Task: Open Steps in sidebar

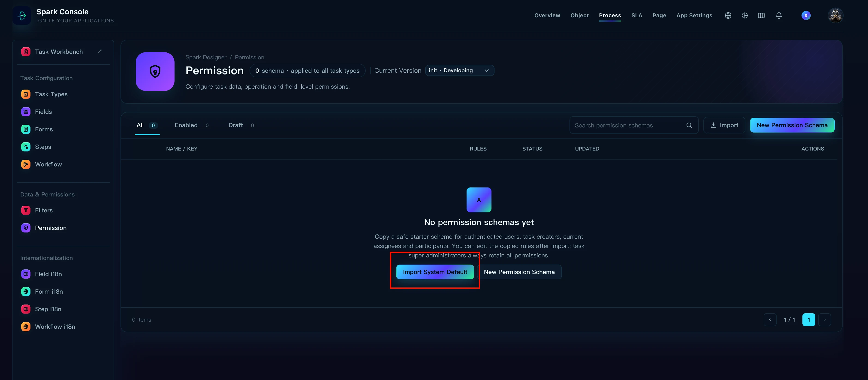Action: coord(63,147)
